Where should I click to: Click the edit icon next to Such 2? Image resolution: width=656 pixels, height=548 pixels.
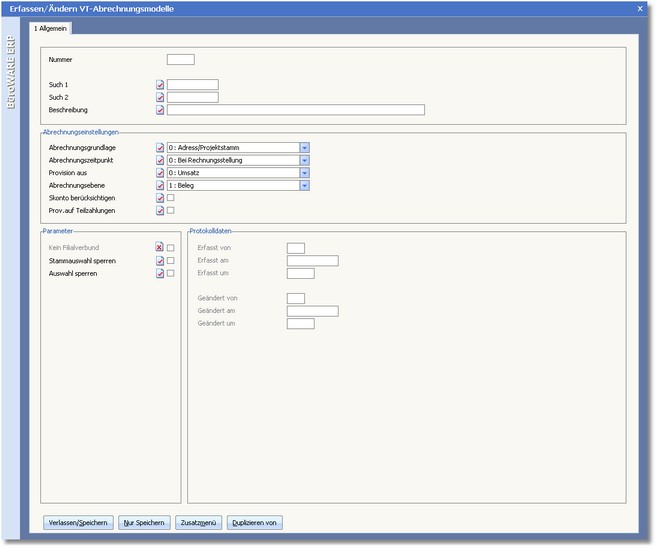(x=160, y=98)
